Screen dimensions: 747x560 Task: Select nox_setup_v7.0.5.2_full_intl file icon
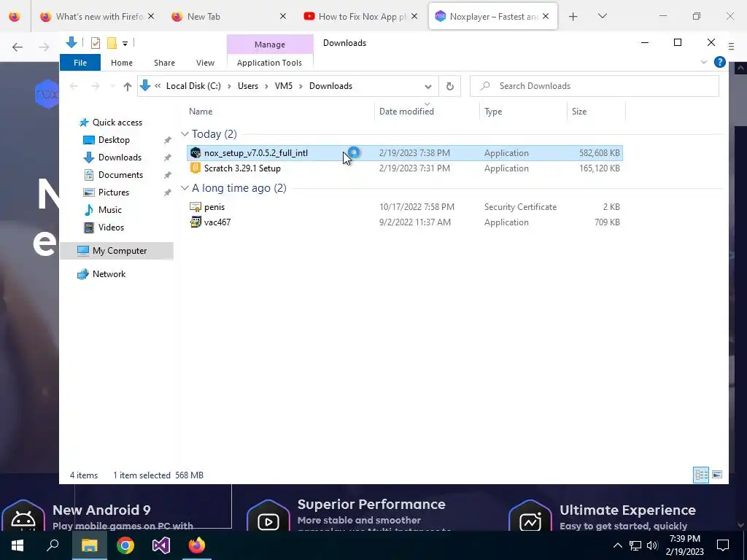click(196, 153)
